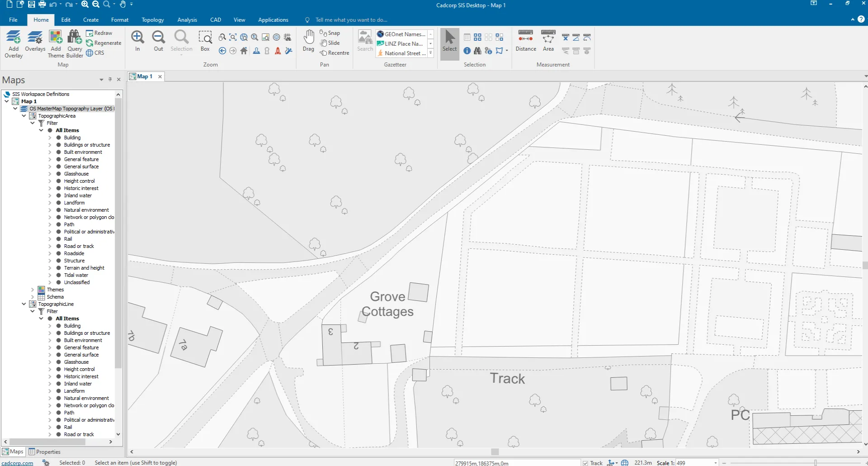Enable Track mode in the status bar
Screen dimensions: 868x466
pos(586,462)
